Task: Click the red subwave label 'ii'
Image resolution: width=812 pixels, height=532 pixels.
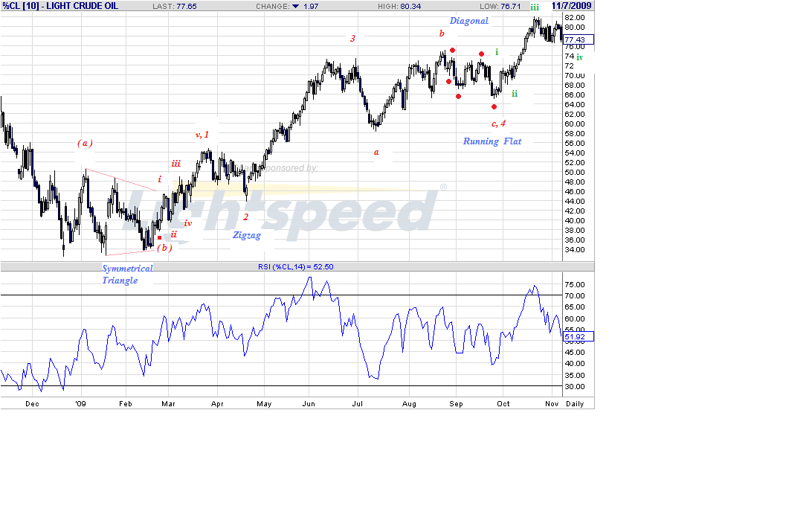Action: [174, 234]
